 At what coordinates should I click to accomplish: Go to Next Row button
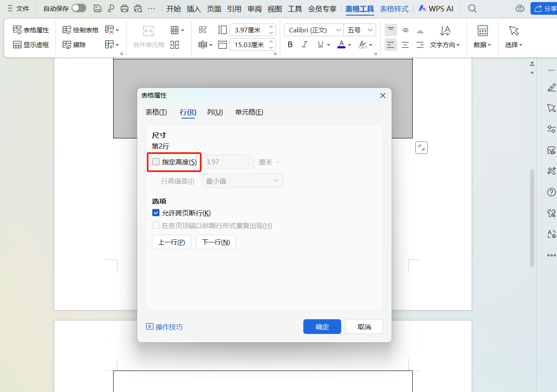(216, 242)
